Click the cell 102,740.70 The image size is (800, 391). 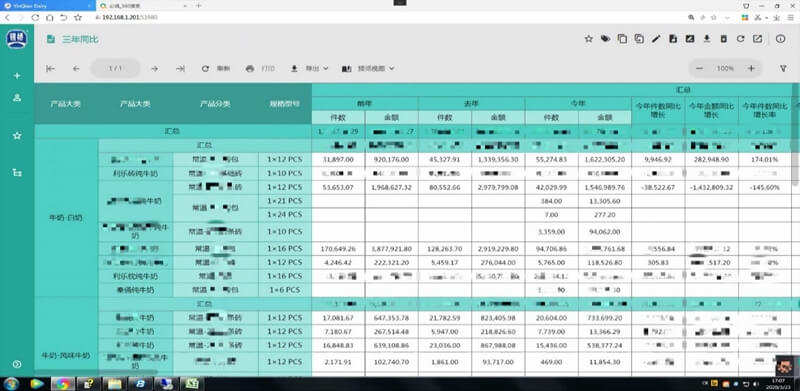coord(392,362)
